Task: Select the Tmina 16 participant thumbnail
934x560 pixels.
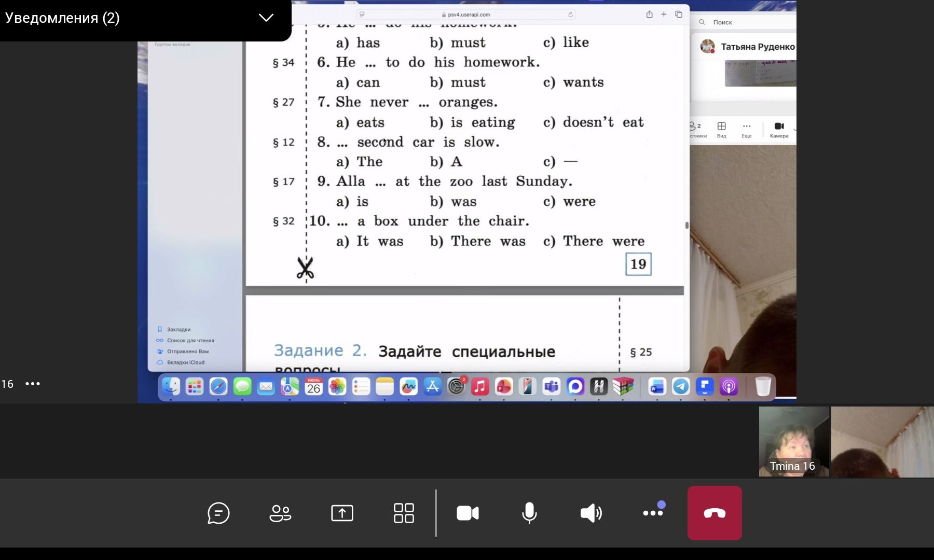Action: tap(793, 442)
